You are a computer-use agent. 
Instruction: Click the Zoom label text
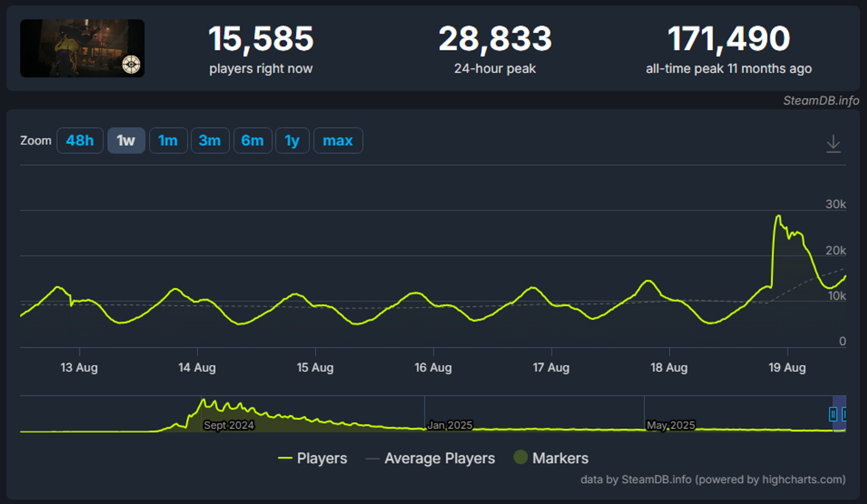pyautogui.click(x=36, y=140)
